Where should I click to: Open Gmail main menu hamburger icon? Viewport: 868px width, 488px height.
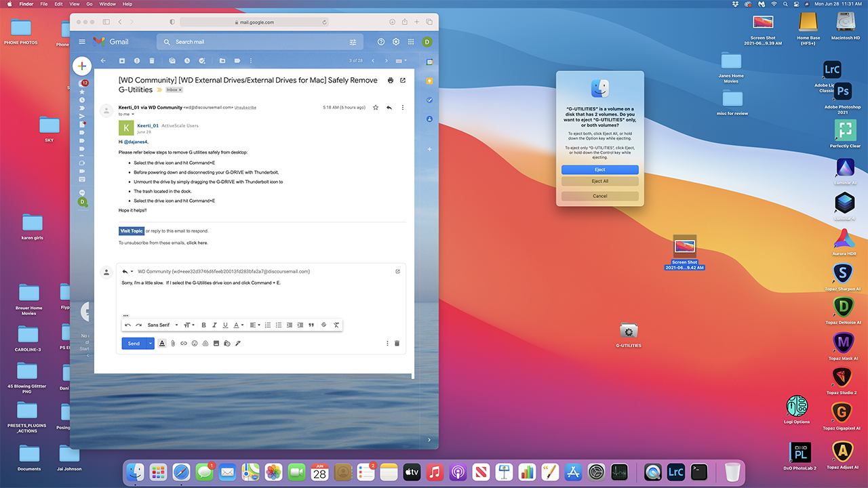(x=82, y=41)
